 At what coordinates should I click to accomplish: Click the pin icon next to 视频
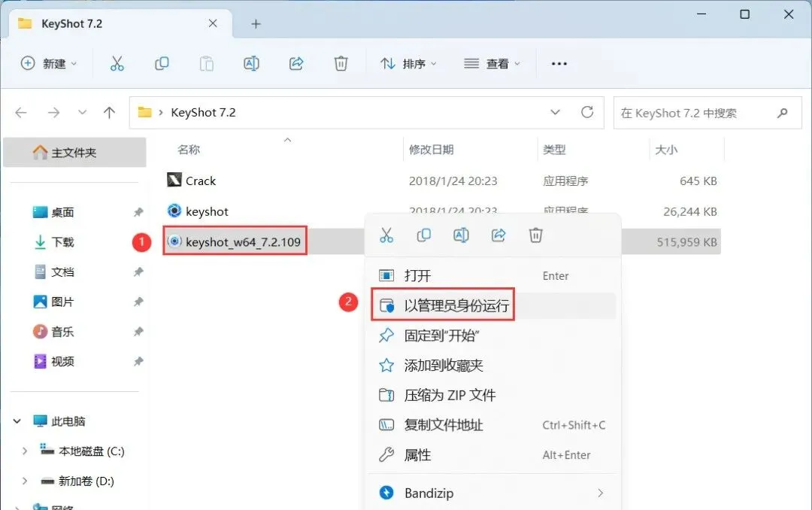point(138,361)
